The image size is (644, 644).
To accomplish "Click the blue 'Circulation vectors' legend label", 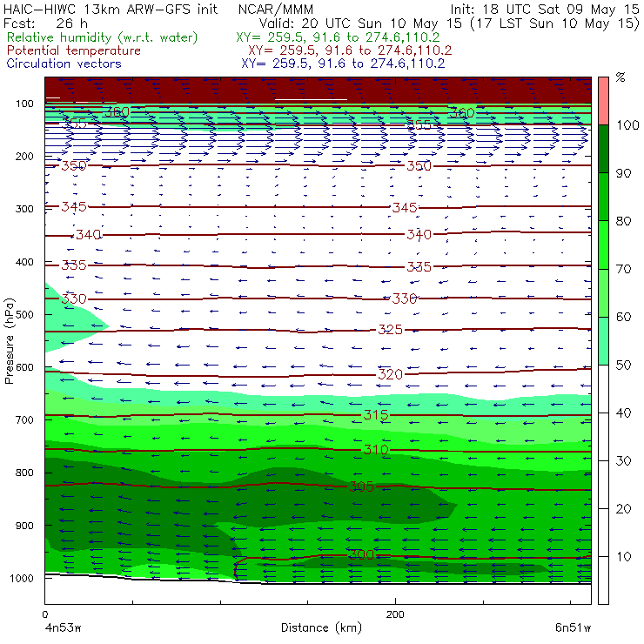I will [x=64, y=64].
